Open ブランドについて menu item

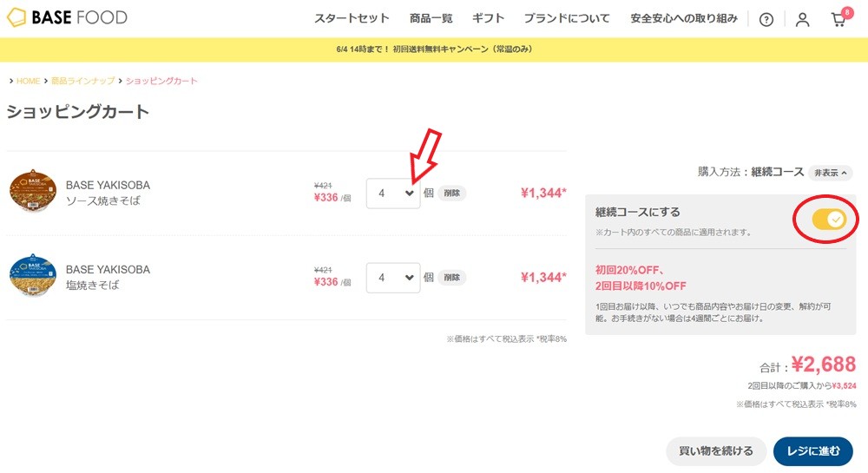[567, 18]
